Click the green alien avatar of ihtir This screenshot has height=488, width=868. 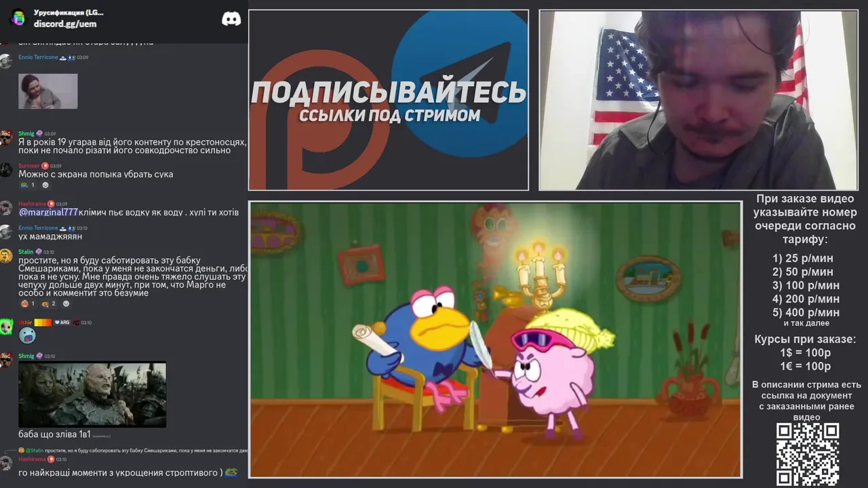(6, 327)
